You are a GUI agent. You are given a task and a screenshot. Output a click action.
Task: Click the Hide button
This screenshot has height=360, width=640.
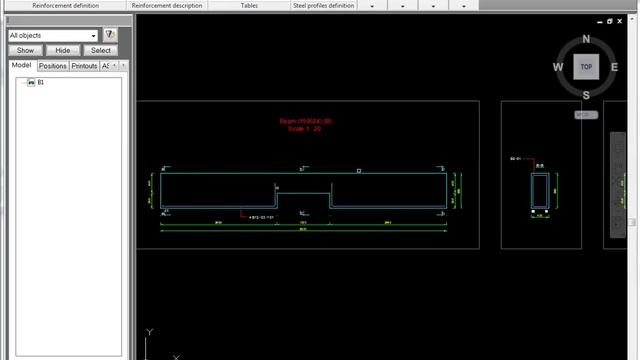tap(62, 50)
